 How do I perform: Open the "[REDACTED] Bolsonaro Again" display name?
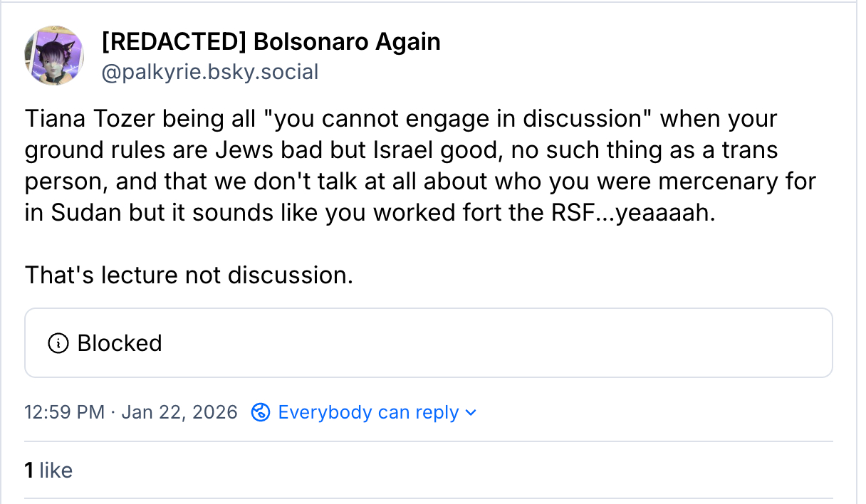point(271,42)
